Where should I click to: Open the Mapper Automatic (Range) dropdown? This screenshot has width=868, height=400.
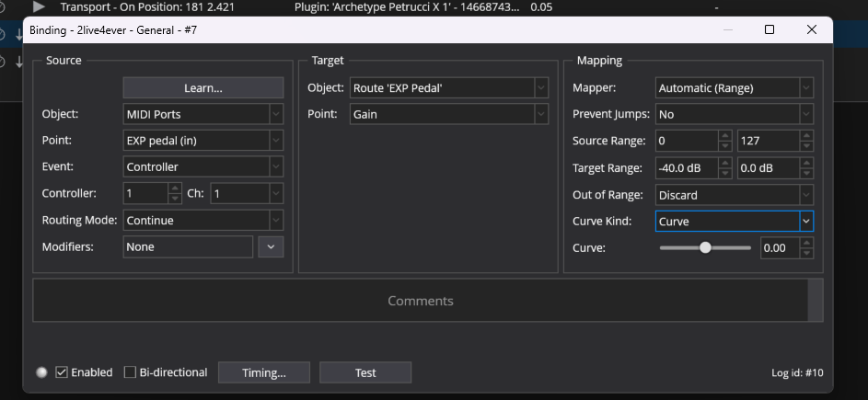[x=734, y=88]
